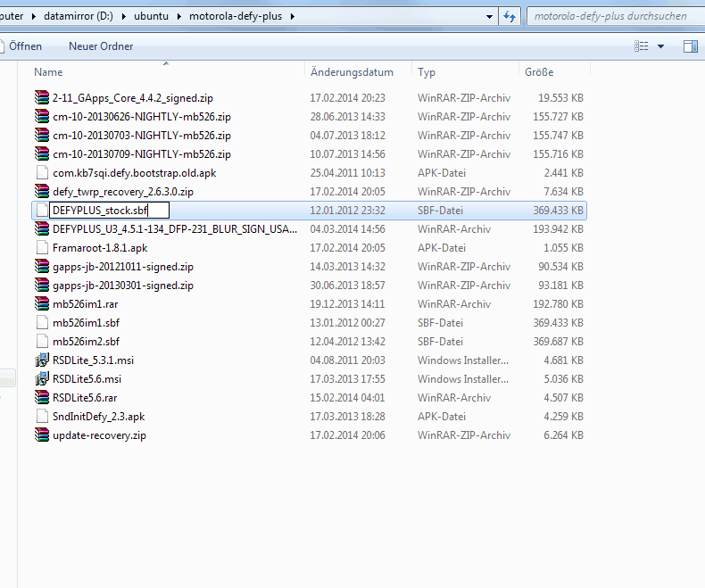Screen dimensions: 705x588
Task: Navigate to the ubuntu breadcrumb folder
Action: pos(151,17)
